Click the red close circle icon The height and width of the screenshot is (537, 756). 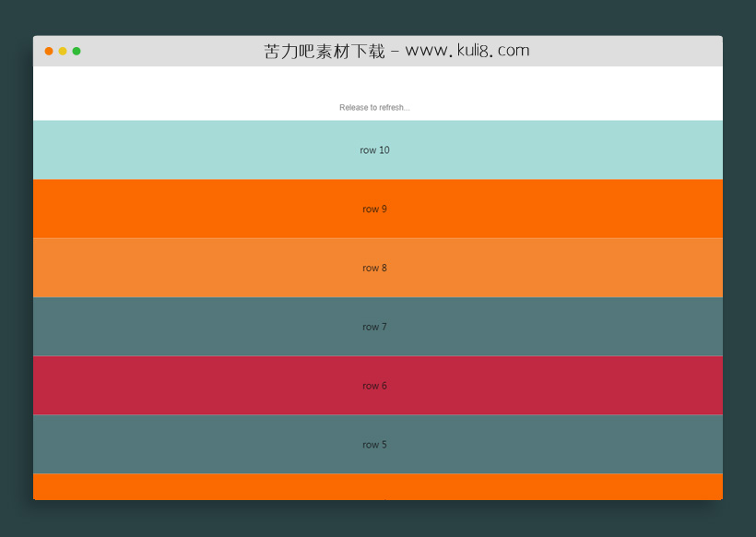48,52
